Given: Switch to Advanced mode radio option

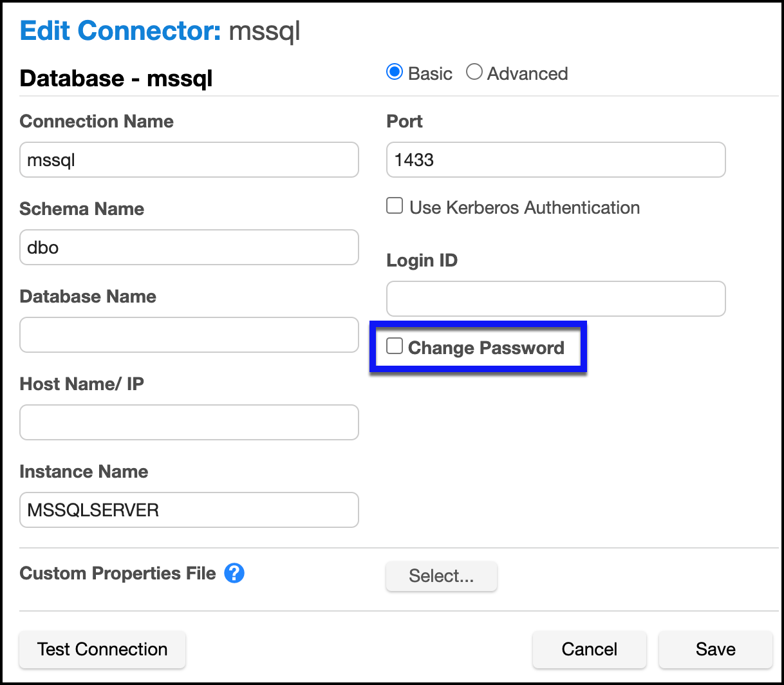Looking at the screenshot, I should [474, 72].
